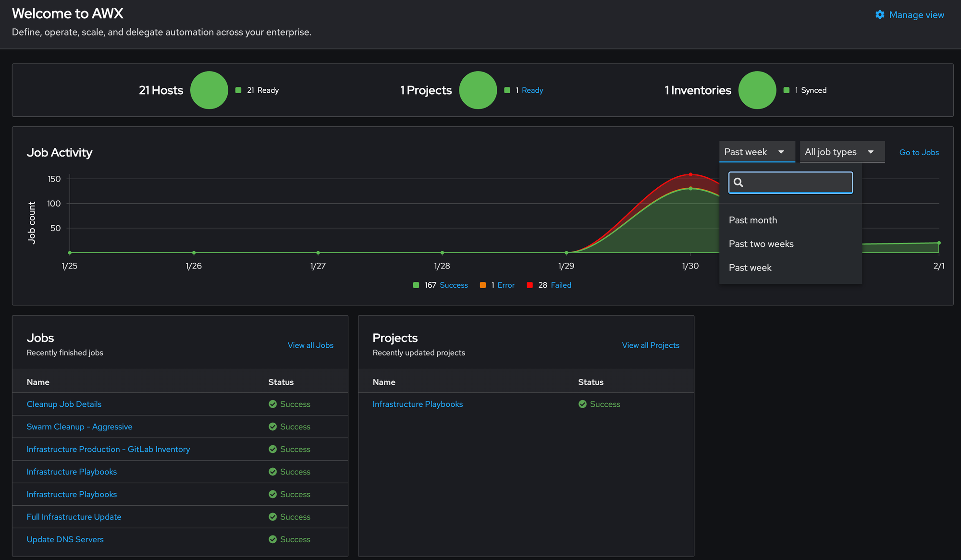Click the Hosts green donut chart
The image size is (961, 560).
(x=209, y=90)
